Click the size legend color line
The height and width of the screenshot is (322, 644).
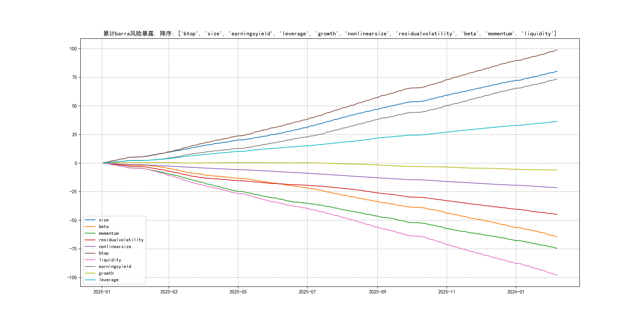[90, 220]
